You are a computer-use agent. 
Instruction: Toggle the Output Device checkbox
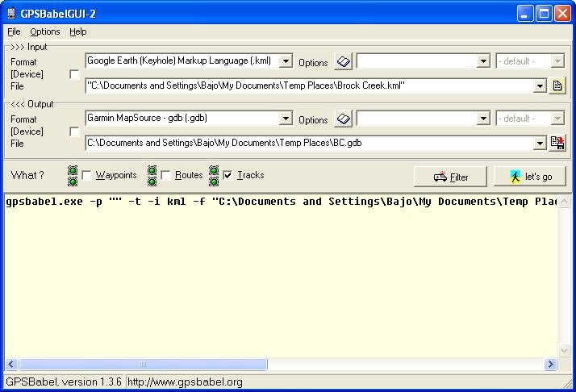74,131
